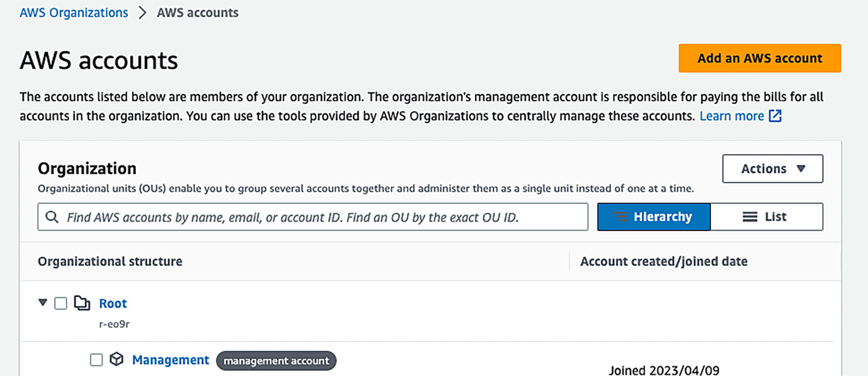This screenshot has height=376, width=868.
Task: Click the Root folder icon
Action: click(x=82, y=303)
